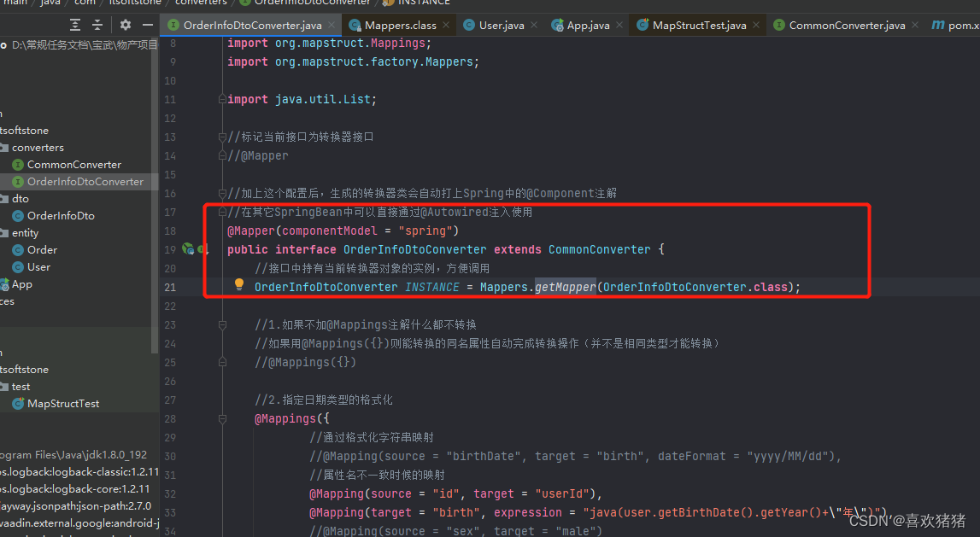Screen dimensions: 980x537
Task: Switch to the Mappers.class tab
Action: coord(399,25)
